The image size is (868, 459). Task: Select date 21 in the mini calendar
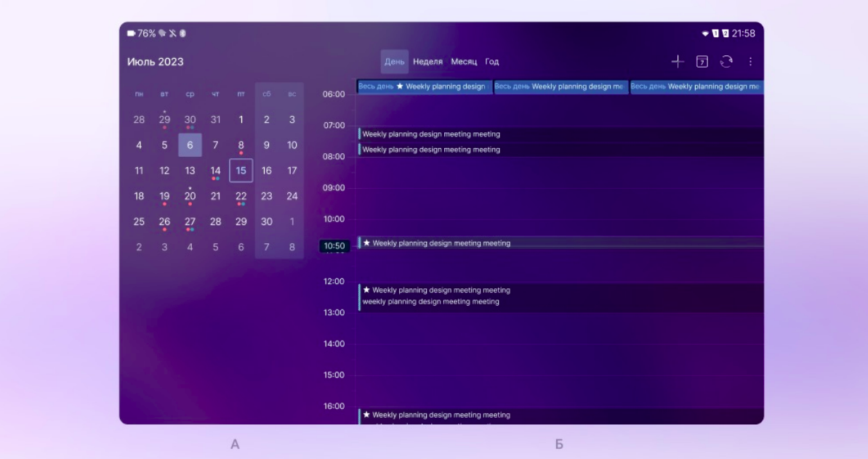[x=215, y=196]
